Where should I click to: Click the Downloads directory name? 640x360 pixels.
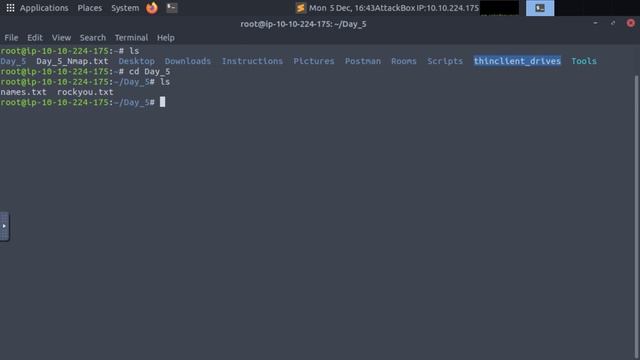coord(188,61)
